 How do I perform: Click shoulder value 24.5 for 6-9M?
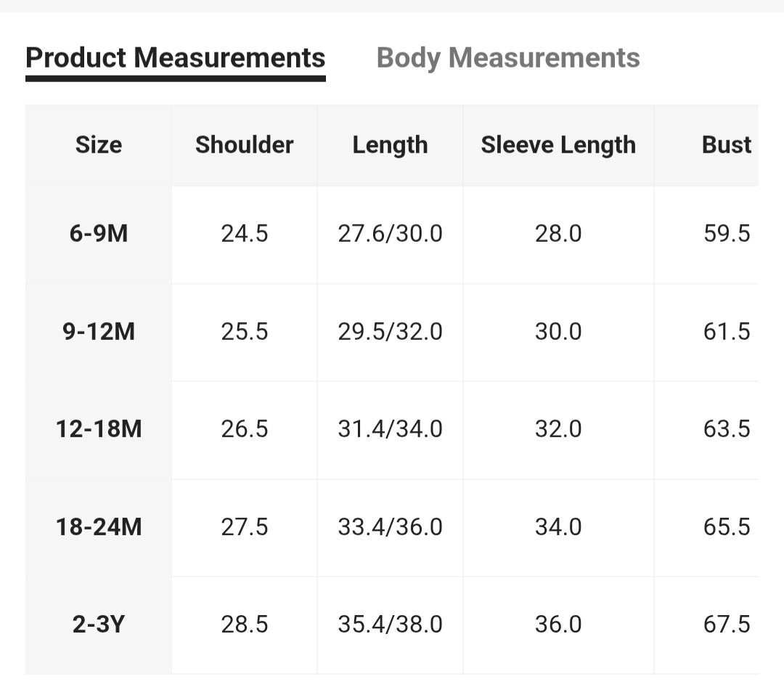pos(245,234)
